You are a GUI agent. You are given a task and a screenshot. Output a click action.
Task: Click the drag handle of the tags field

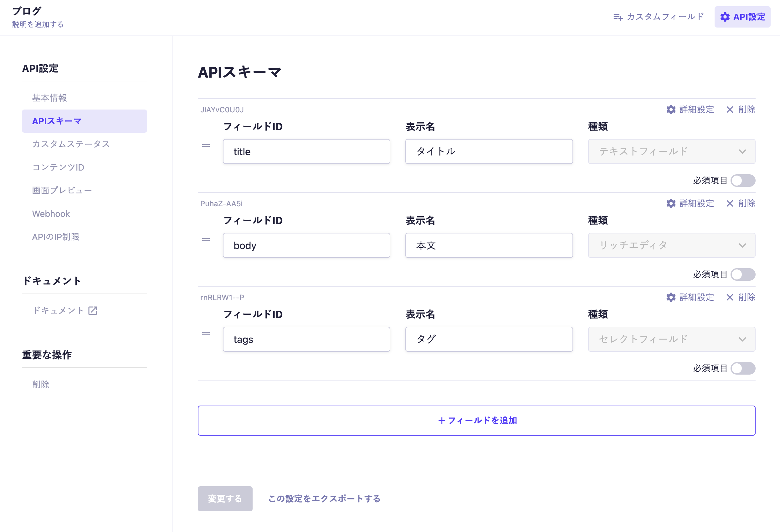click(x=206, y=333)
